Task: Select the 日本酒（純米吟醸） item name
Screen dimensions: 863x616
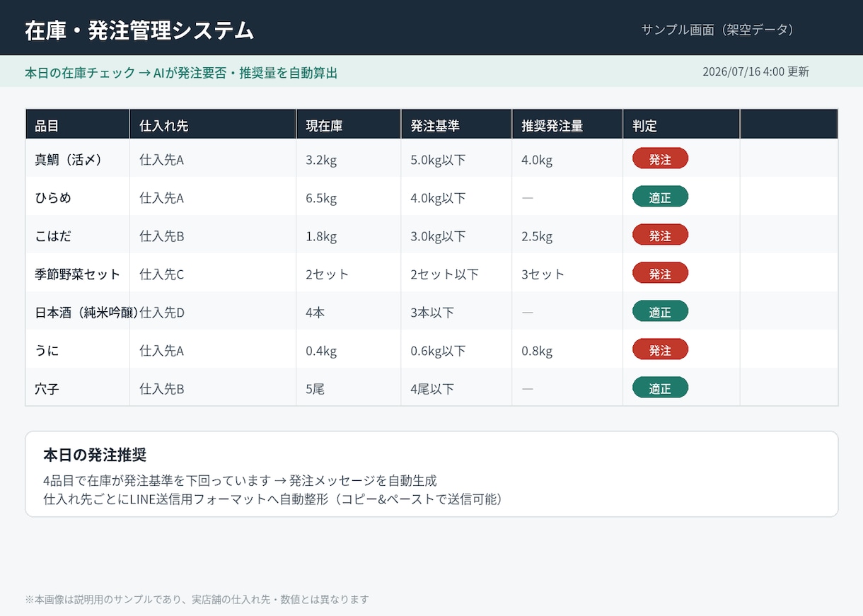Action: pos(86,313)
